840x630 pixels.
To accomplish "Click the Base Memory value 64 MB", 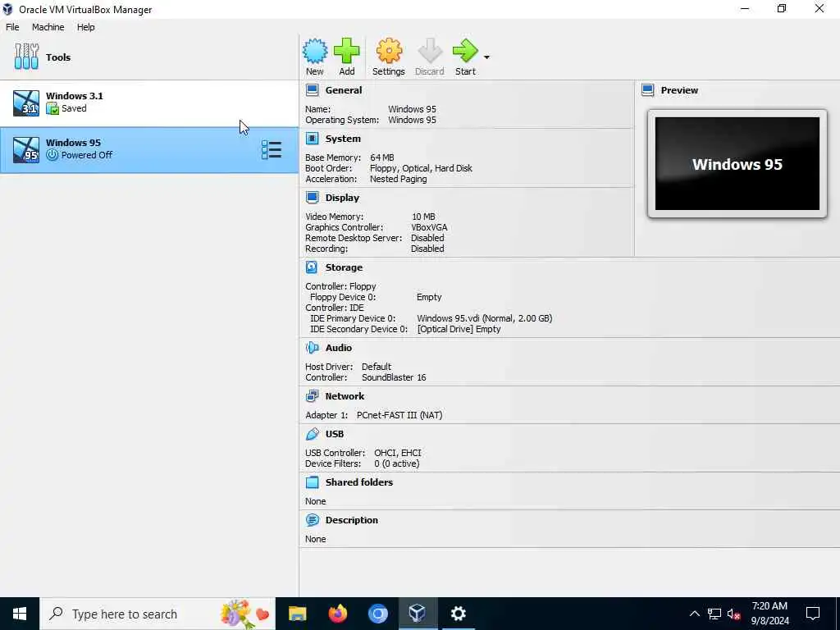I will [382, 157].
